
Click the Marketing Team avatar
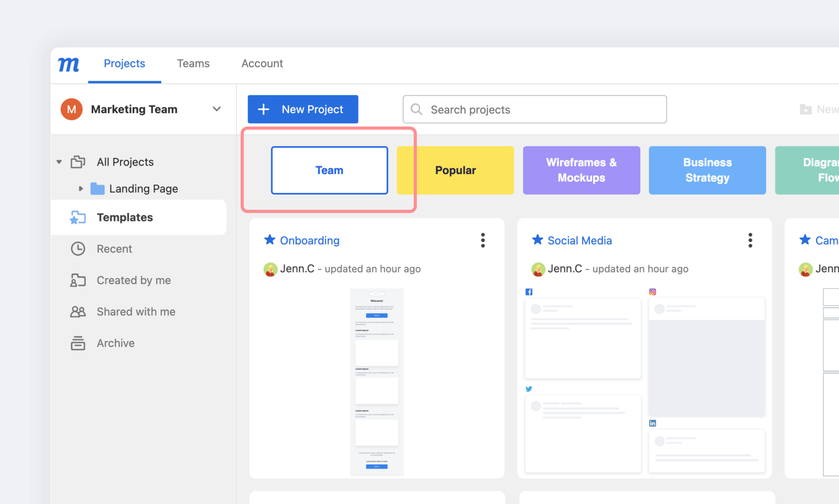point(72,110)
